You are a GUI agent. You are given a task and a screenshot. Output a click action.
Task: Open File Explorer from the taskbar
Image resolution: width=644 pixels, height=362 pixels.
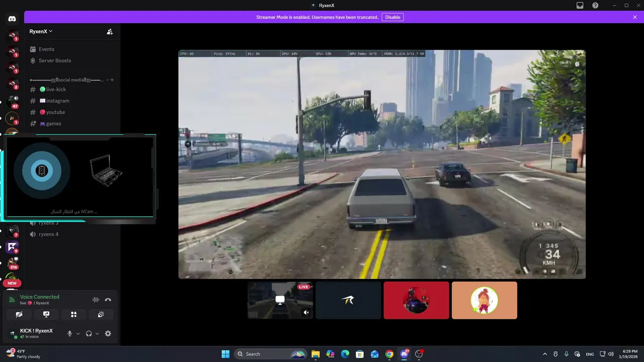pos(315,354)
